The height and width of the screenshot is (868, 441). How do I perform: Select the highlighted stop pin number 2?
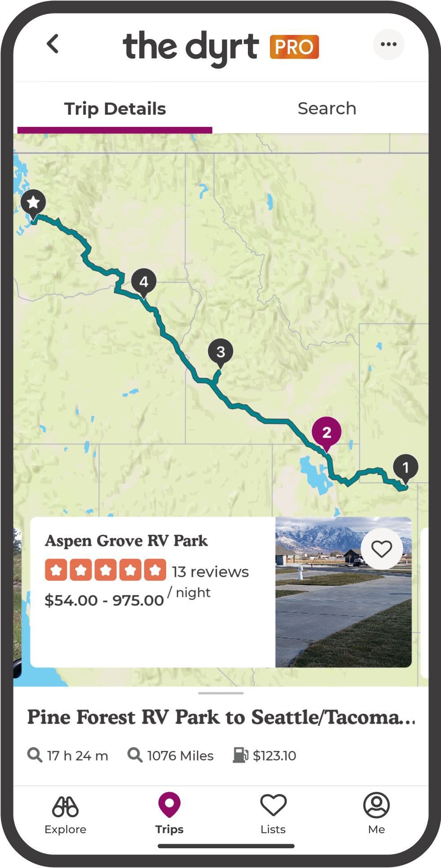326,432
